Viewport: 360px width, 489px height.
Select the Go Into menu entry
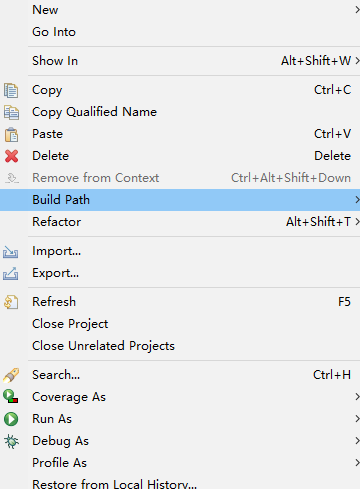(x=180, y=32)
